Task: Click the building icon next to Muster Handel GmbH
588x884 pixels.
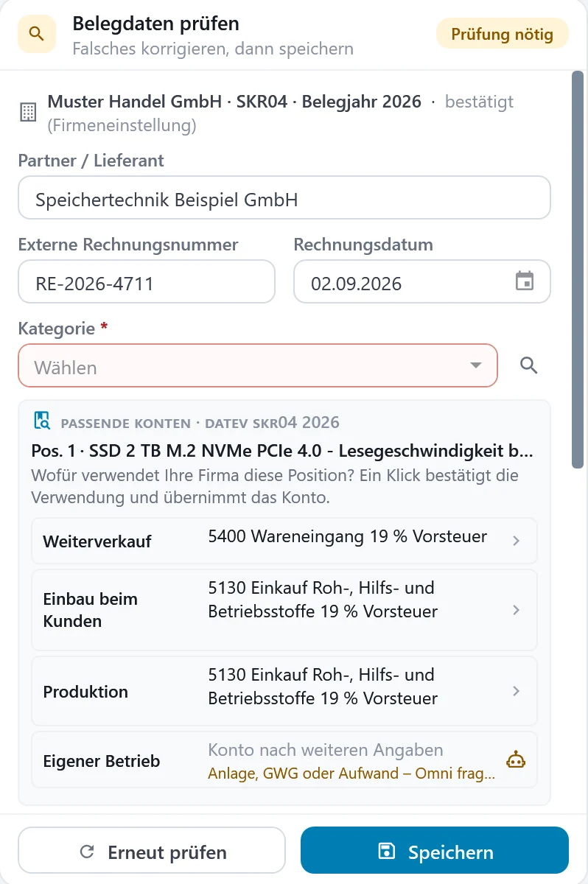Action: point(28,112)
